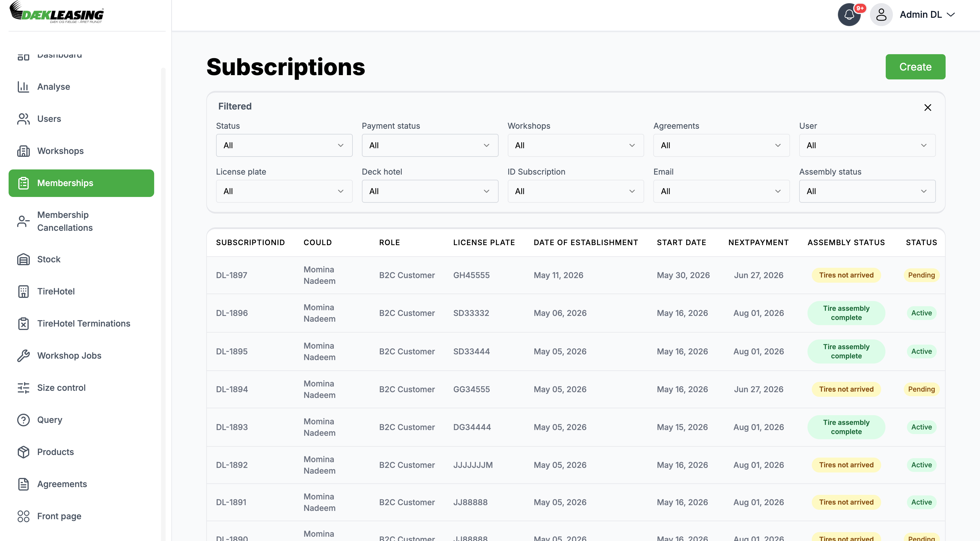Open the Assembly status filter dropdown

pos(867,191)
